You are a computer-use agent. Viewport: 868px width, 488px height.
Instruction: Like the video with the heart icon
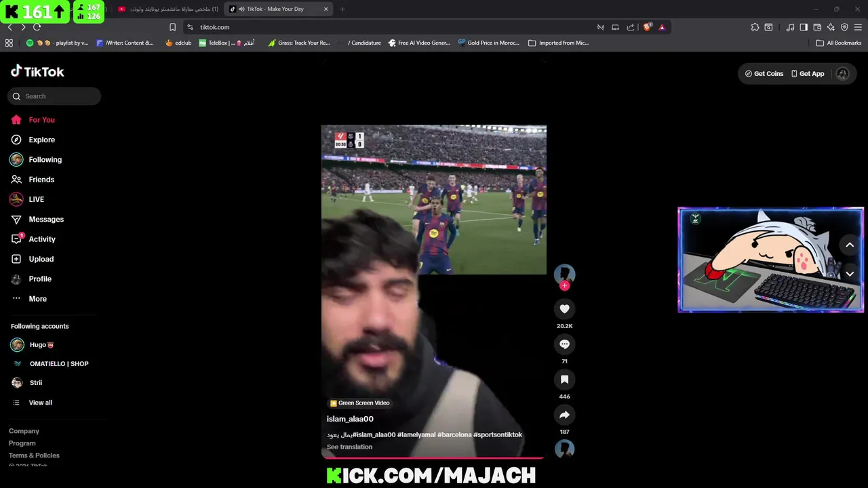point(564,309)
